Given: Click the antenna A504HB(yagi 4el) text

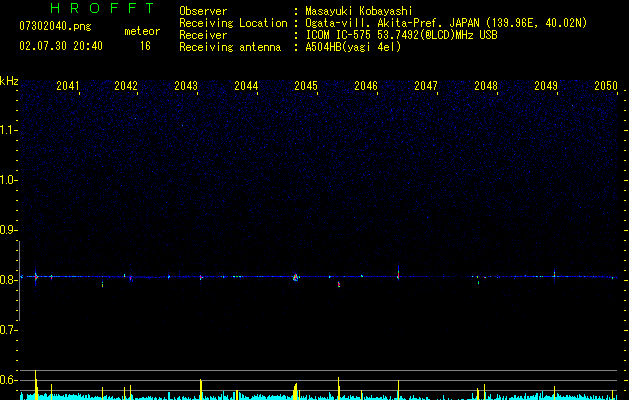Looking at the screenshot, I should click(x=353, y=47).
